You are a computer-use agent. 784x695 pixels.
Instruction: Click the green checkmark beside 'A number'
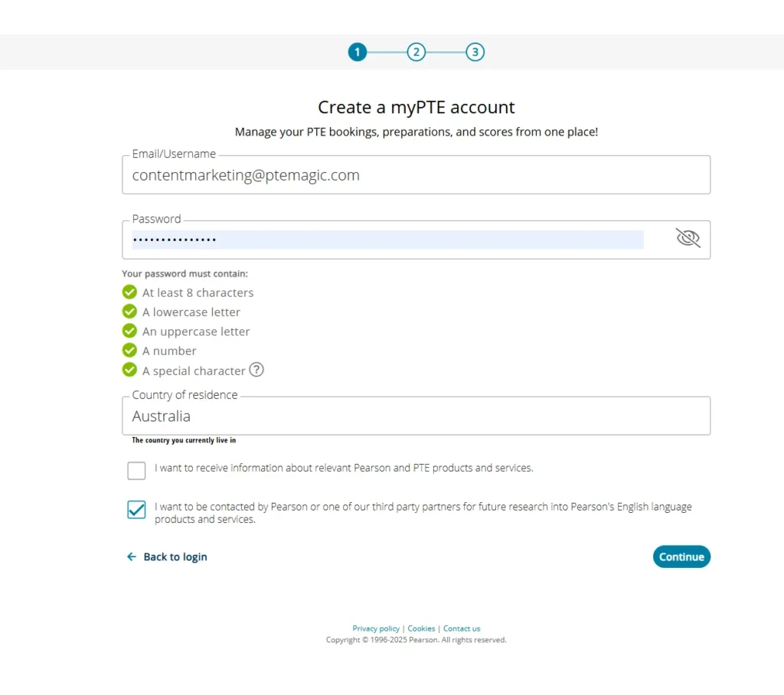[129, 351]
